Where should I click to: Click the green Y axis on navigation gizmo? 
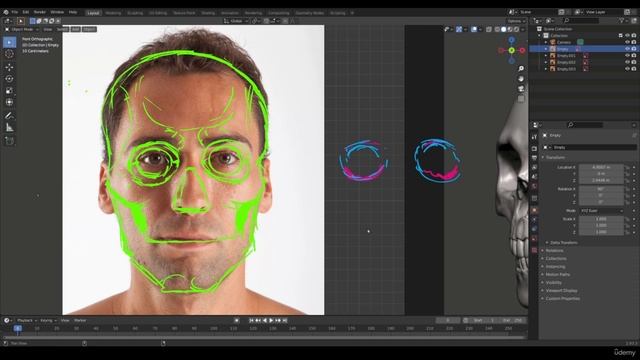pyautogui.click(x=511, y=50)
